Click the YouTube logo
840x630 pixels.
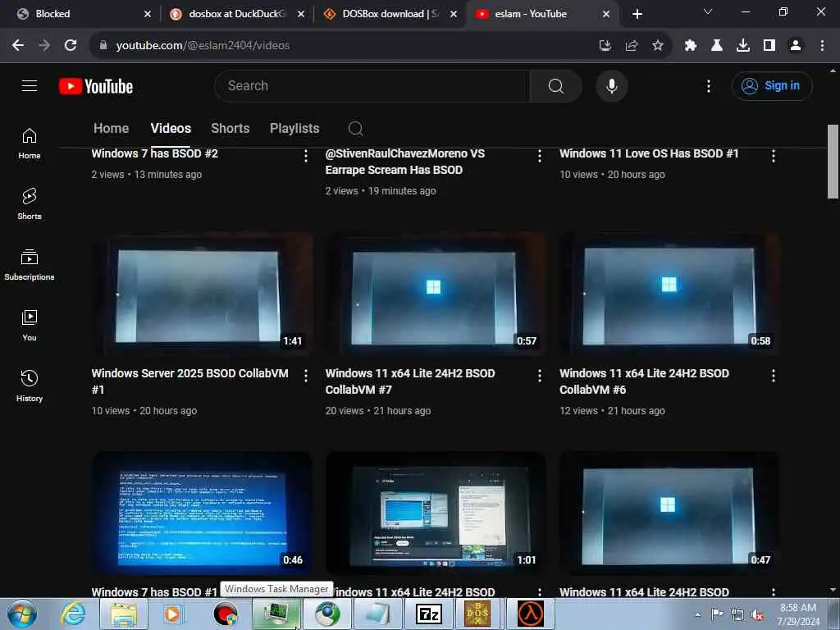pyautogui.click(x=96, y=86)
